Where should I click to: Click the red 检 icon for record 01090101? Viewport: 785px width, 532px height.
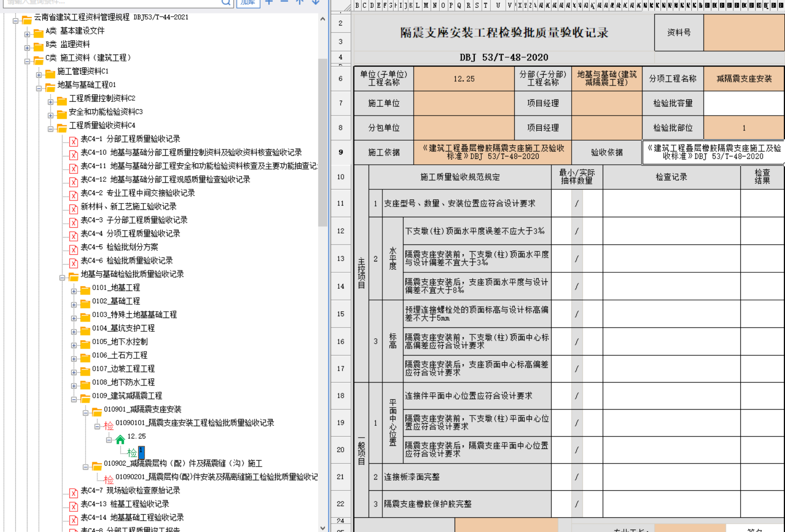pos(109,425)
